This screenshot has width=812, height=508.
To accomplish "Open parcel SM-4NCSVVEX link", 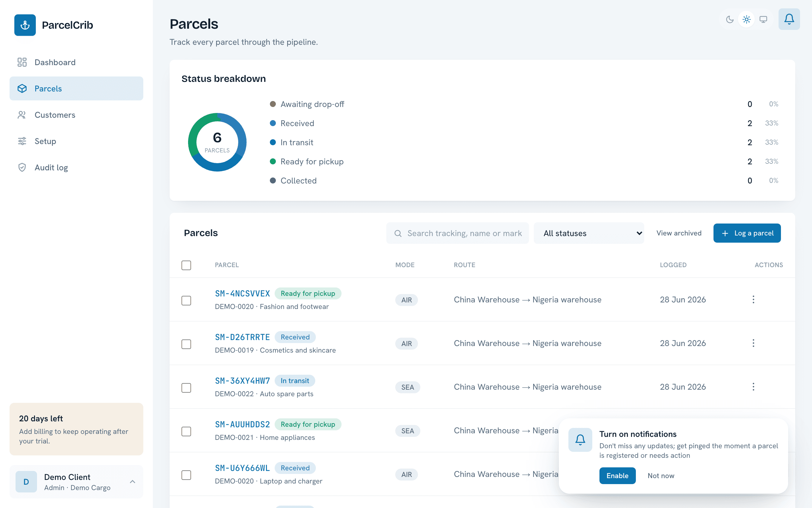I will click(242, 294).
